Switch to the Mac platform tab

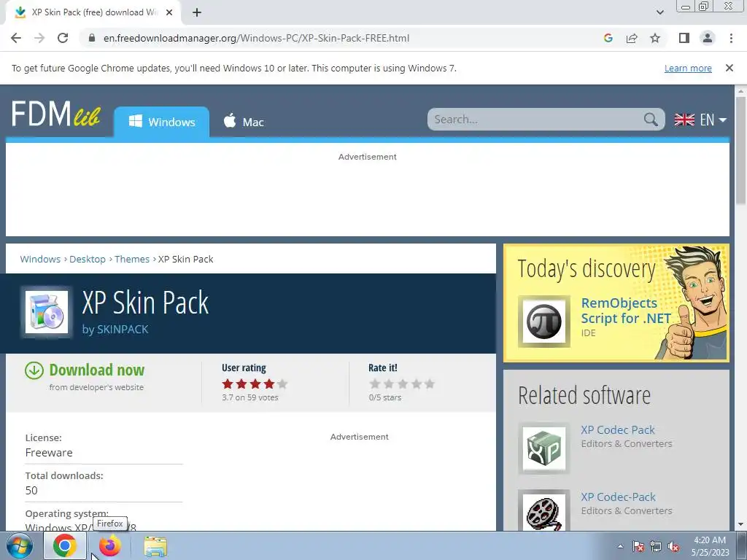coord(244,122)
